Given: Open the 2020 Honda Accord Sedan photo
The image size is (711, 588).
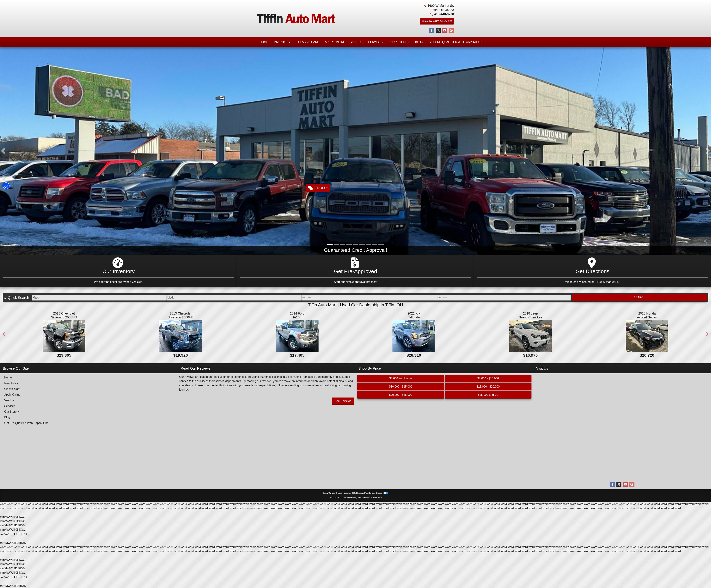Looking at the screenshot, I should [x=647, y=336].
